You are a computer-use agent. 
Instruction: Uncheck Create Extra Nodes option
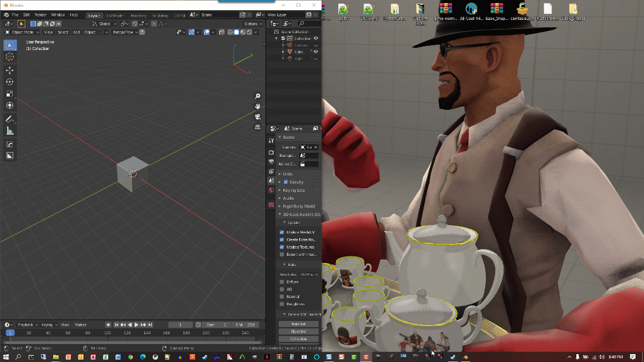tap(282, 240)
